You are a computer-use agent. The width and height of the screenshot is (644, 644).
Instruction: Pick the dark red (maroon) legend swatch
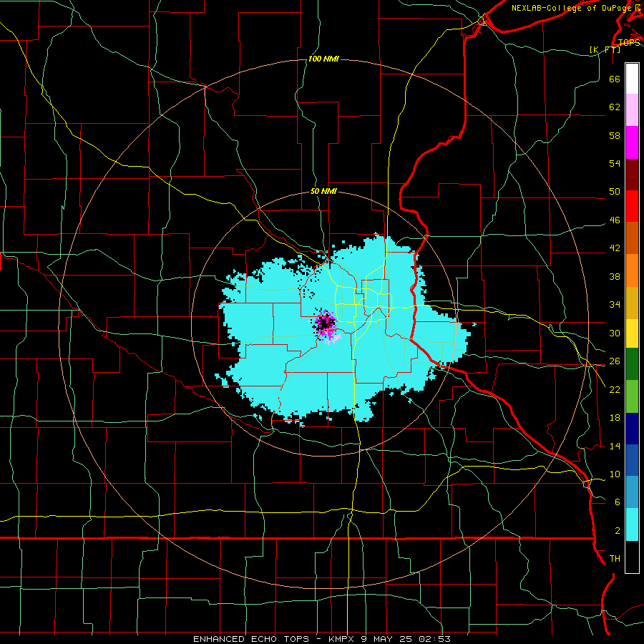click(x=632, y=175)
